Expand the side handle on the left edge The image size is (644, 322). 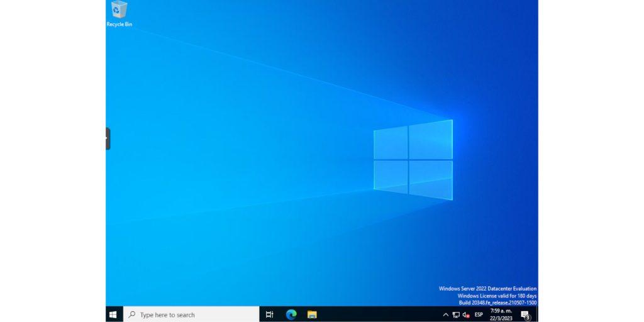pos(108,139)
